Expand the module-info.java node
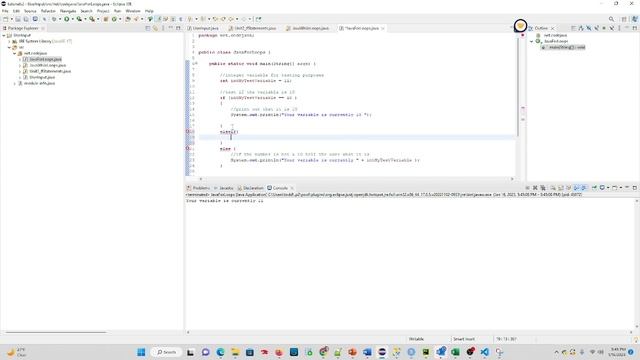Screen dimensions: 640x360 [15, 83]
